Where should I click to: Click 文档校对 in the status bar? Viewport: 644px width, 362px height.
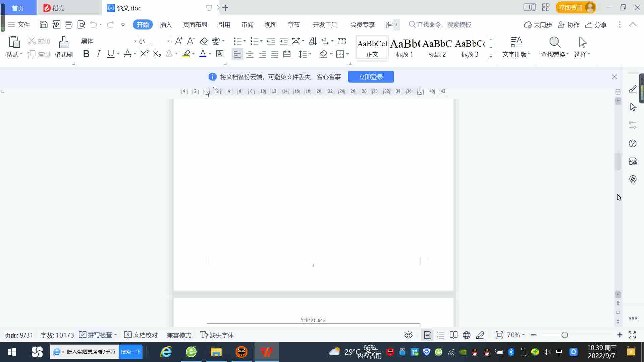tap(141, 335)
